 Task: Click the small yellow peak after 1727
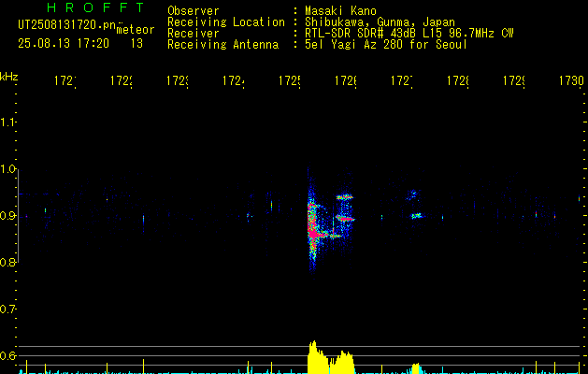415,368
